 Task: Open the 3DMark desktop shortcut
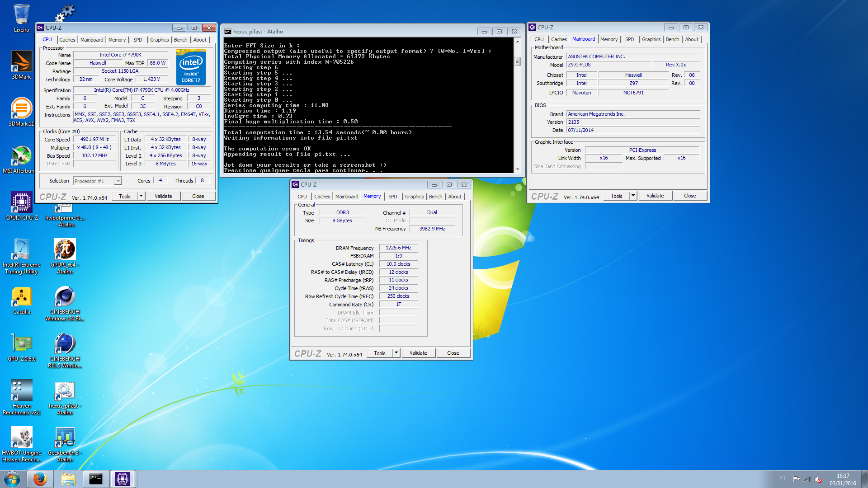pos(21,65)
